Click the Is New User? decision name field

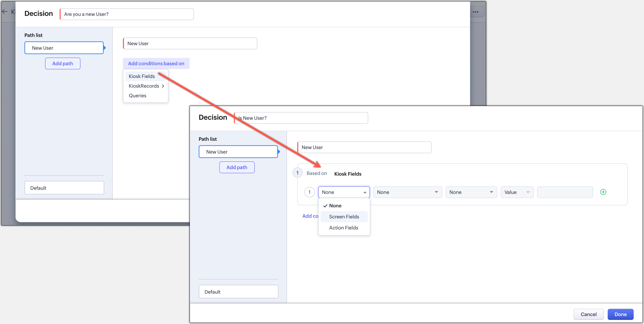301,118
